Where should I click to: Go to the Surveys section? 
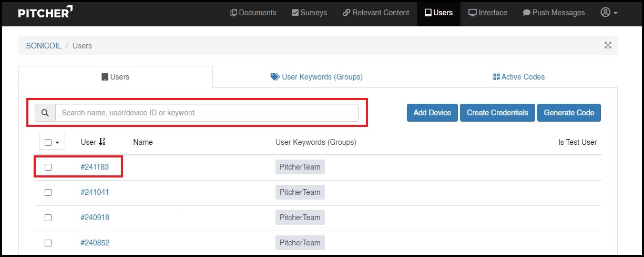(309, 13)
